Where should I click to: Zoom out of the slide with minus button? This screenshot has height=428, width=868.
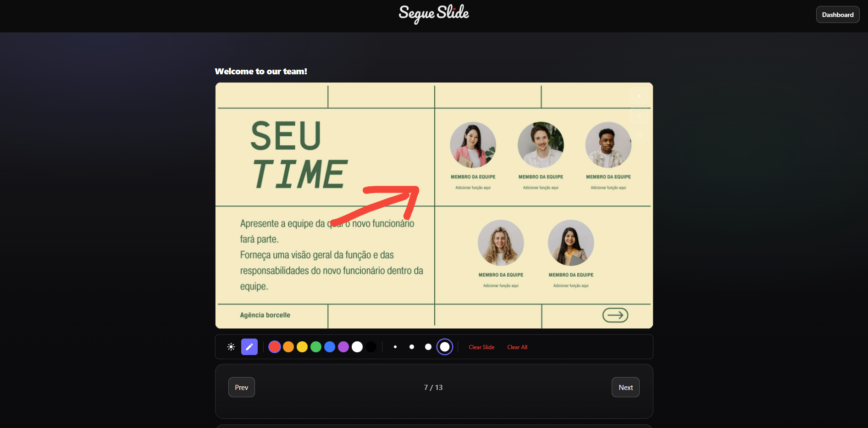coord(639,116)
